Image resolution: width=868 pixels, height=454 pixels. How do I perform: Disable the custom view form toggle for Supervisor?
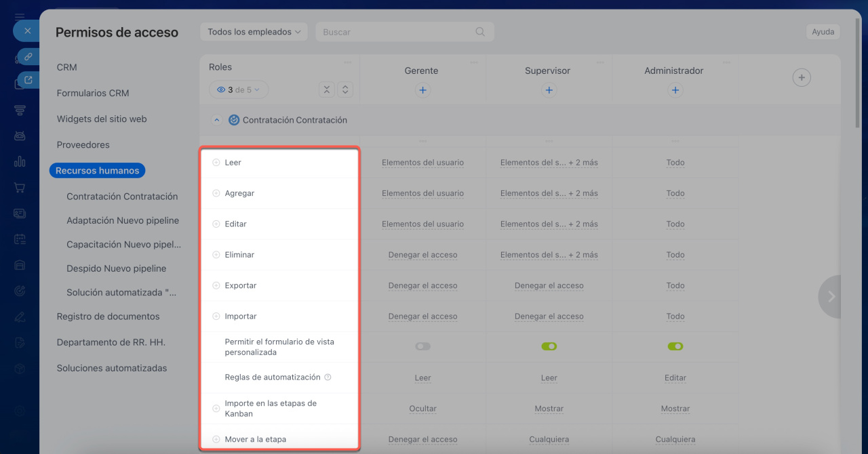pos(549,346)
